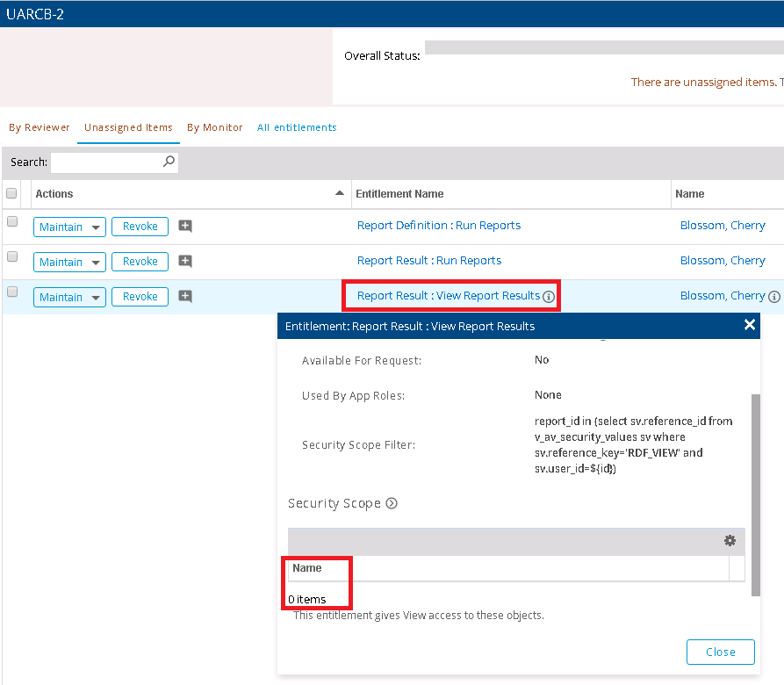Open Maintain dropdown in first row

pyautogui.click(x=95, y=227)
